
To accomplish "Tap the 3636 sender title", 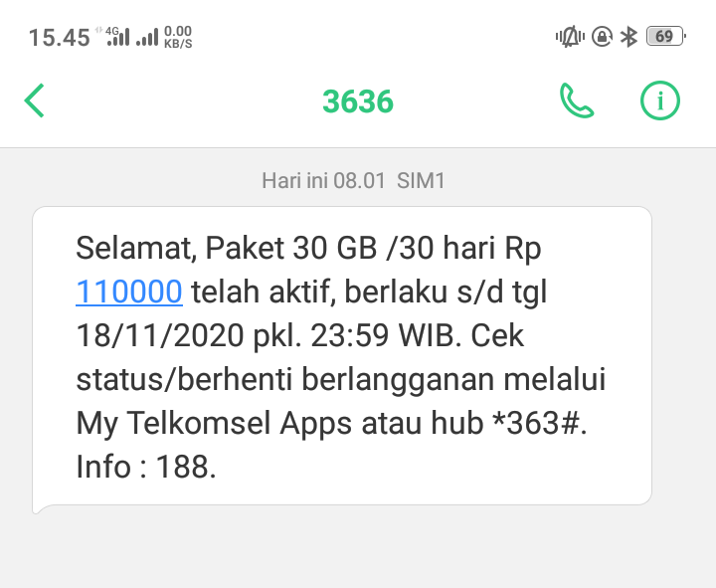I will click(358, 100).
